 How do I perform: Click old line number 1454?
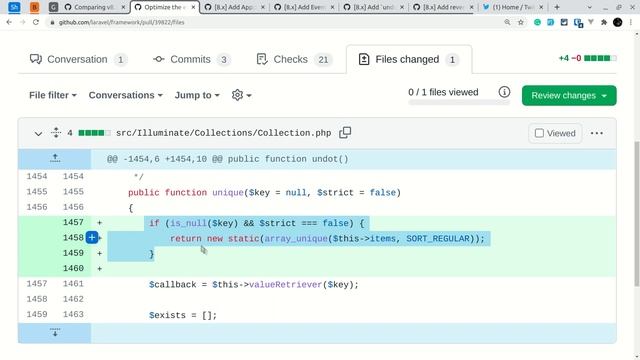point(37,176)
